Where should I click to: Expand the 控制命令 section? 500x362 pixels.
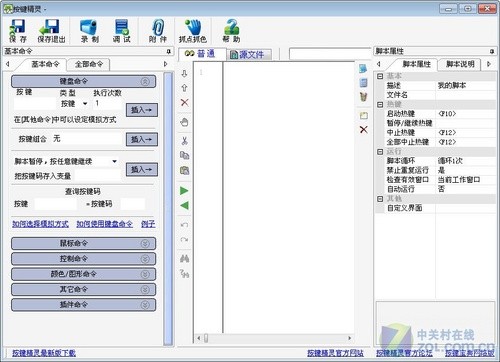pyautogui.click(x=145, y=259)
